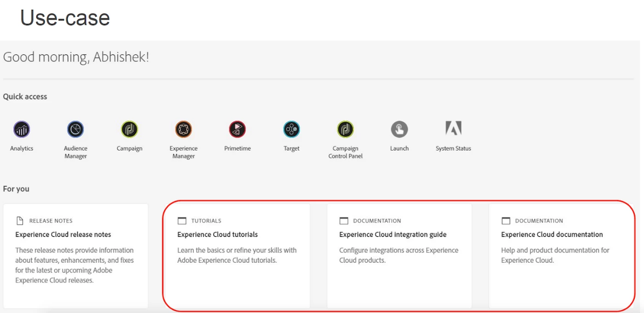The image size is (644, 313).
Task: Open Experience Cloud integration guide link
Action: [x=393, y=234]
